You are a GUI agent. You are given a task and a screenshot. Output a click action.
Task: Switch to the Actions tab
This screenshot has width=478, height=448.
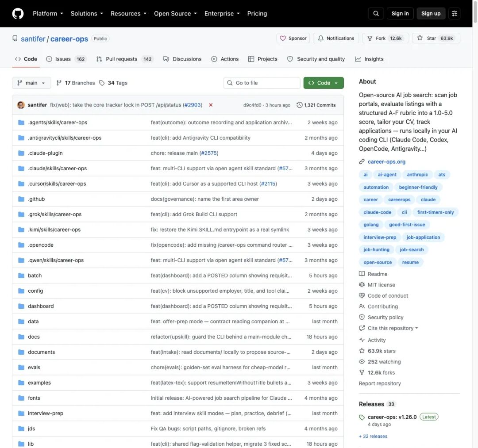(225, 59)
